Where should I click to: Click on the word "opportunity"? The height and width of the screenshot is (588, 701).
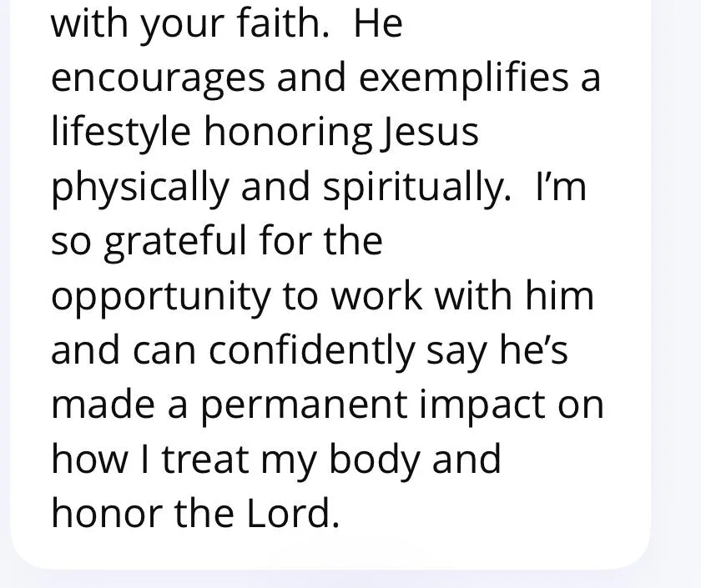(161, 298)
